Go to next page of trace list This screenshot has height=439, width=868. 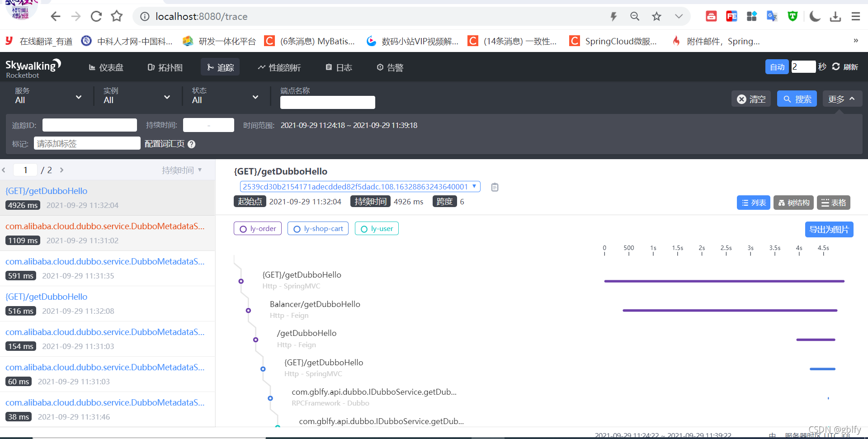(61, 170)
